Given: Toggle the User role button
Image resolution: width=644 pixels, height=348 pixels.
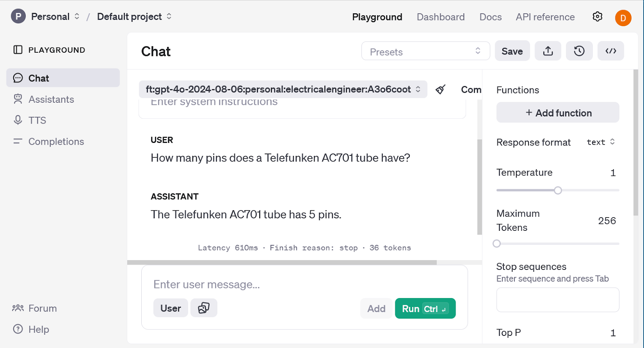Looking at the screenshot, I should 171,308.
